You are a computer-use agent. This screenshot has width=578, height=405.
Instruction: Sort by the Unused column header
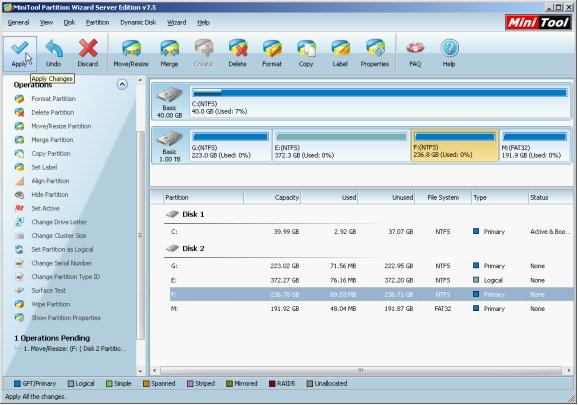(386, 198)
